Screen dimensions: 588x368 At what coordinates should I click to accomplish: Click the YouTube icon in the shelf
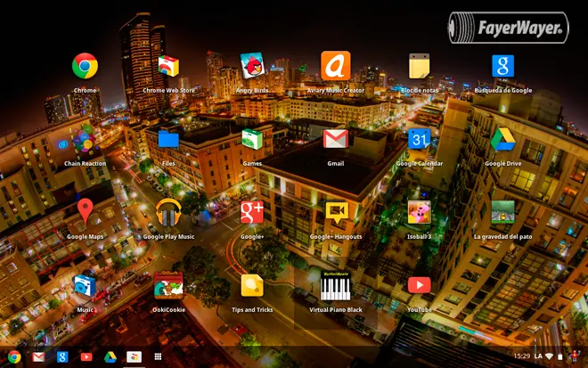[x=86, y=356]
